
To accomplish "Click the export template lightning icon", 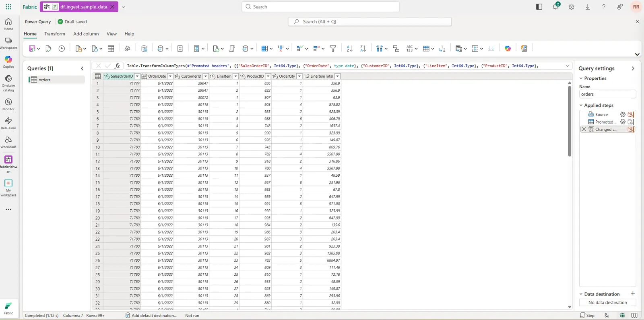I will coord(524,48).
